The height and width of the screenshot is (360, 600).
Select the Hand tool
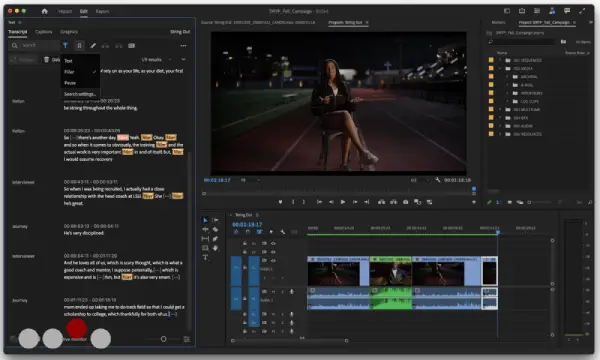[215, 248]
